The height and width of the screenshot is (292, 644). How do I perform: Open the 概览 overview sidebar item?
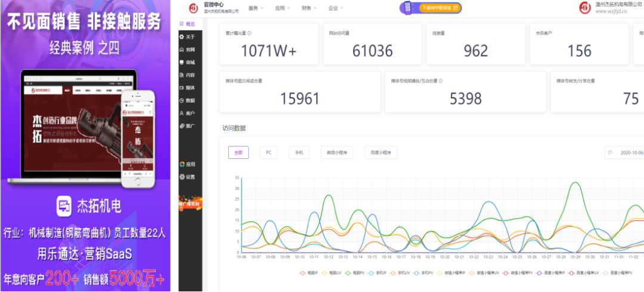coord(187,24)
